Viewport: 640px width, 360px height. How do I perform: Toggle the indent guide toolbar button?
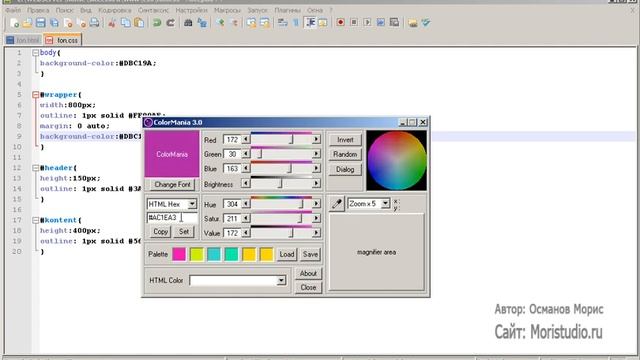point(310,23)
